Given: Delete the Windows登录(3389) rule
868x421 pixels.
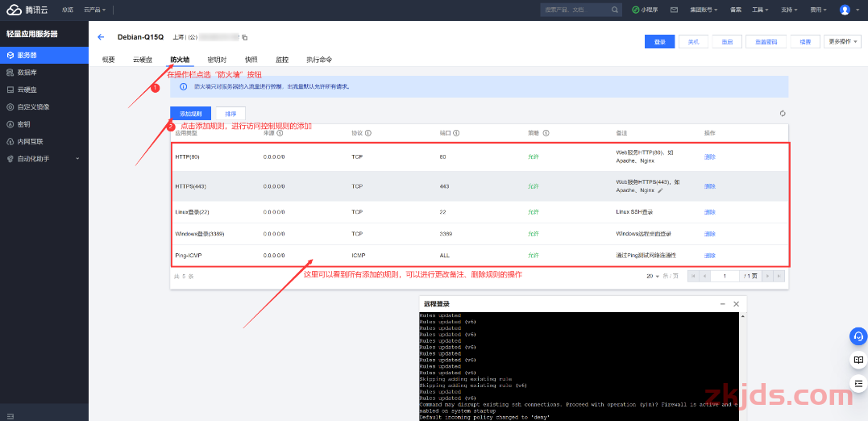Looking at the screenshot, I should point(710,234).
